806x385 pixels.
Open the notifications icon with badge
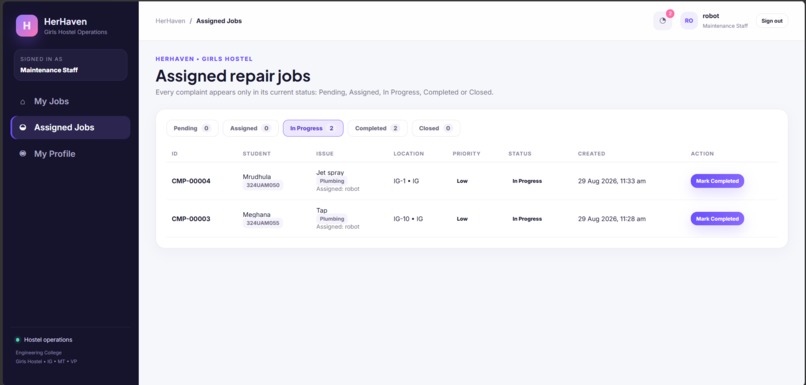663,21
